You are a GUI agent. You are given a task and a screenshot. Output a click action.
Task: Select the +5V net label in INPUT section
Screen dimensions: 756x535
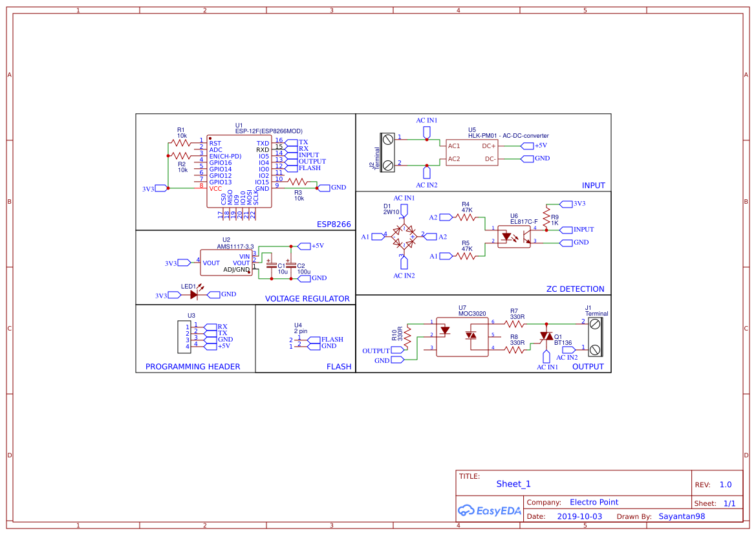tap(530, 146)
